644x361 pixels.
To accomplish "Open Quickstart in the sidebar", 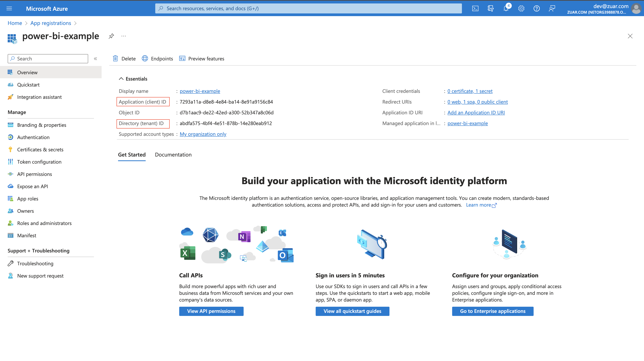I will 51,85.
